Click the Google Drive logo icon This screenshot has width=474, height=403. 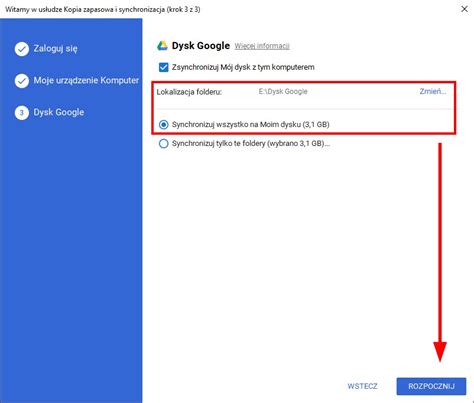click(162, 46)
